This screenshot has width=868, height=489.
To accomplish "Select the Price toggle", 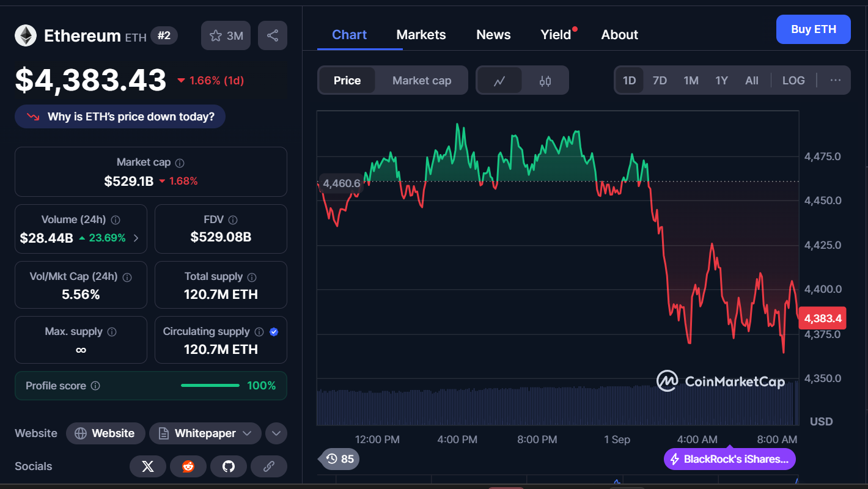I will [x=347, y=80].
